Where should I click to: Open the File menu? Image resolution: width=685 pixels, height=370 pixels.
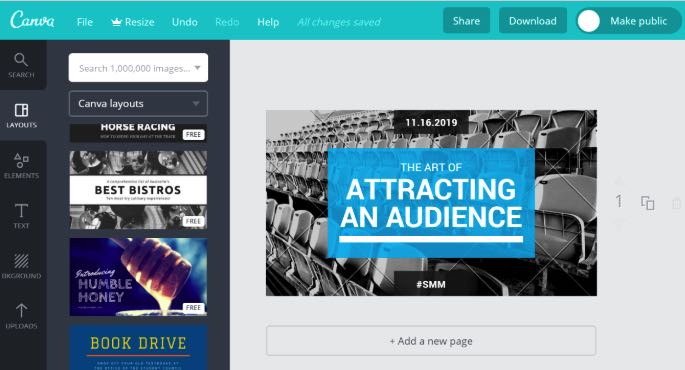click(x=85, y=22)
